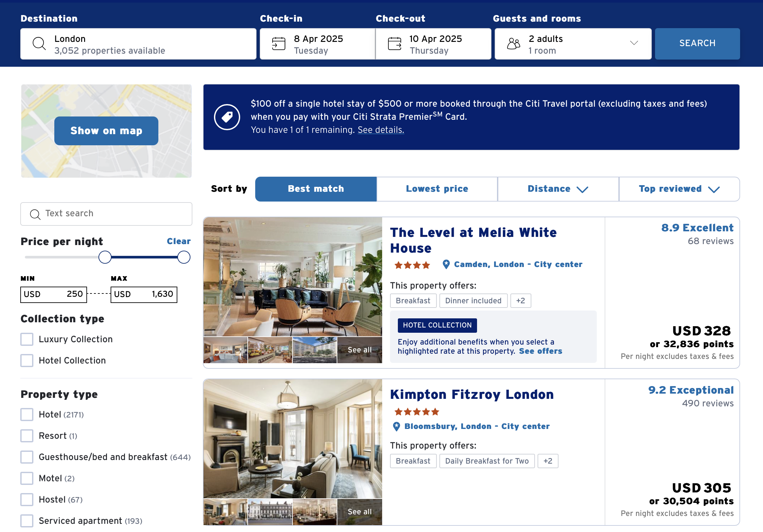Expand the Distance sort chevron

[x=582, y=189]
